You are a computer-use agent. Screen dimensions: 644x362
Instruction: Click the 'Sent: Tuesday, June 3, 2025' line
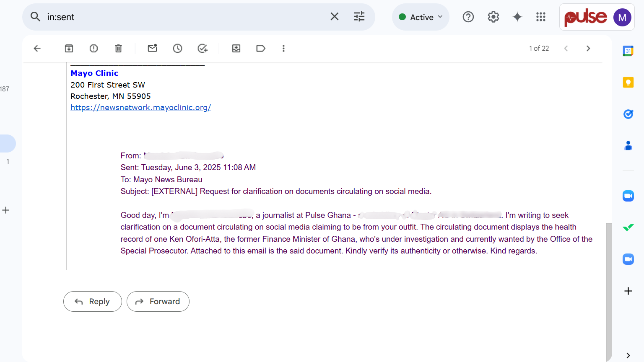tap(188, 168)
